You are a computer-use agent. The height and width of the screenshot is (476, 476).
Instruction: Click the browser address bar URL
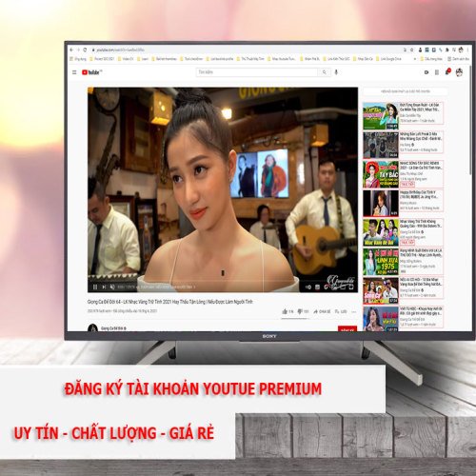[x=120, y=50]
